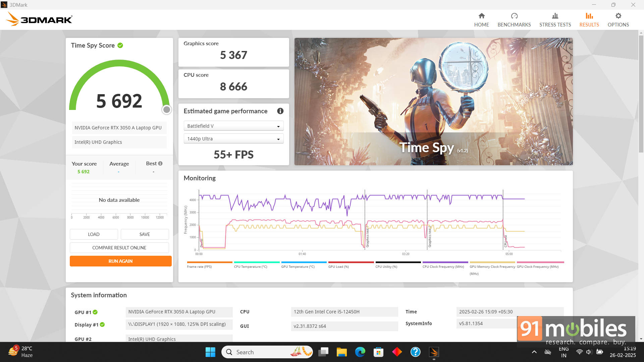The height and width of the screenshot is (362, 644).
Task: Click the SAVE button
Action: 145,234
